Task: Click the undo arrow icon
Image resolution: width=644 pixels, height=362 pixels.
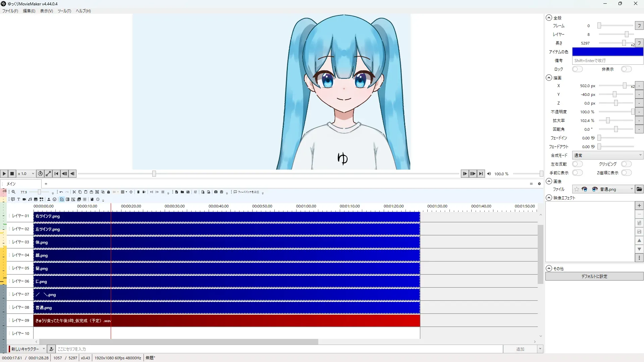Action: pyautogui.click(x=61, y=192)
